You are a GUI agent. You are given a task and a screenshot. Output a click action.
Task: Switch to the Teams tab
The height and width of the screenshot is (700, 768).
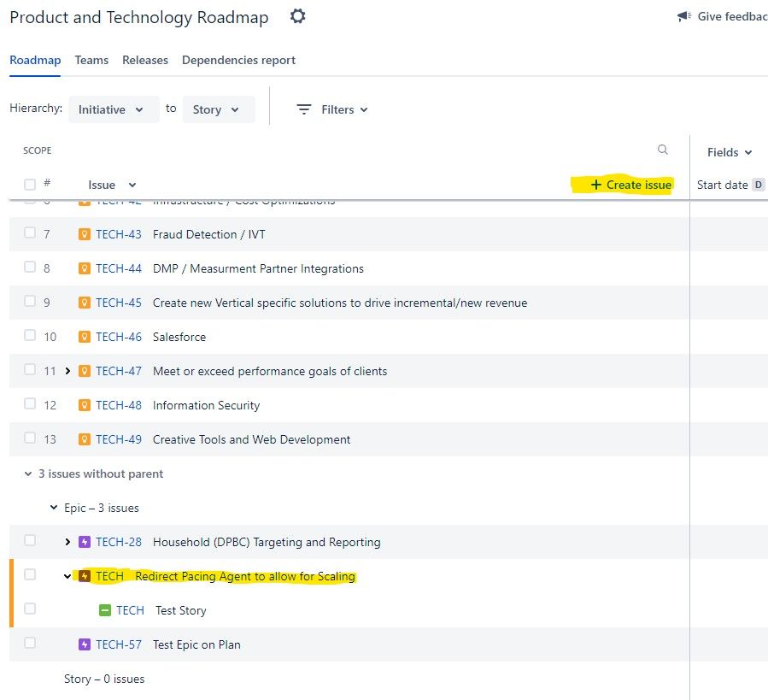point(91,61)
